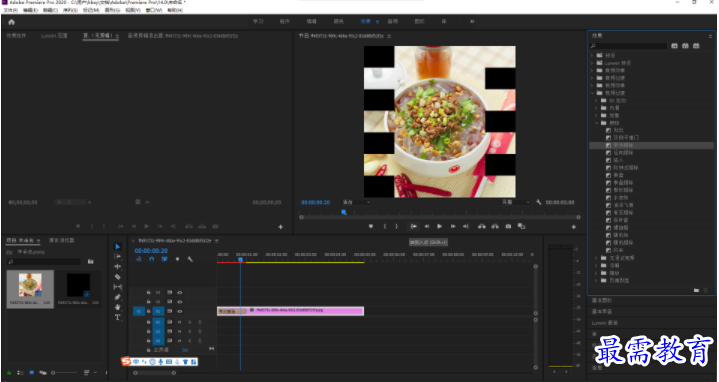This screenshot has width=719, height=382.
Task: Select the Pen tool
Action: pyautogui.click(x=118, y=297)
